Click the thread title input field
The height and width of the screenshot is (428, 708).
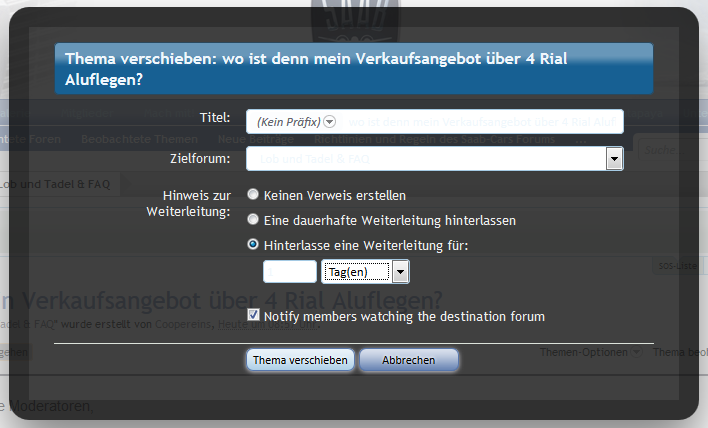pos(482,122)
